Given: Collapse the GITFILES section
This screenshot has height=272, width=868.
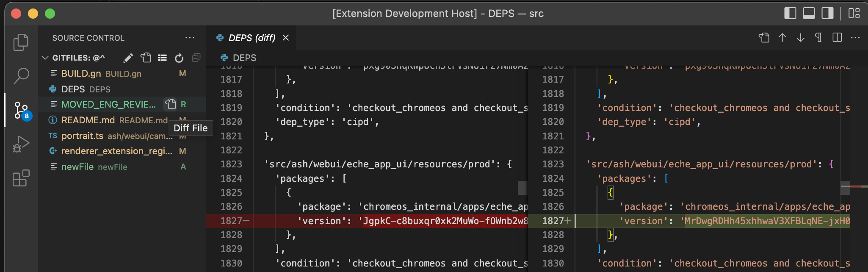Looking at the screenshot, I should [45, 58].
